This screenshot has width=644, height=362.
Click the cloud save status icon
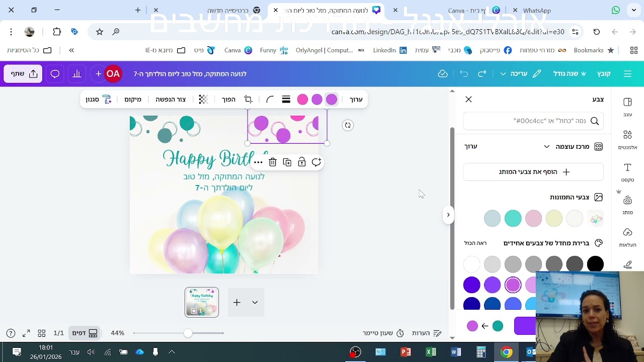click(x=443, y=74)
